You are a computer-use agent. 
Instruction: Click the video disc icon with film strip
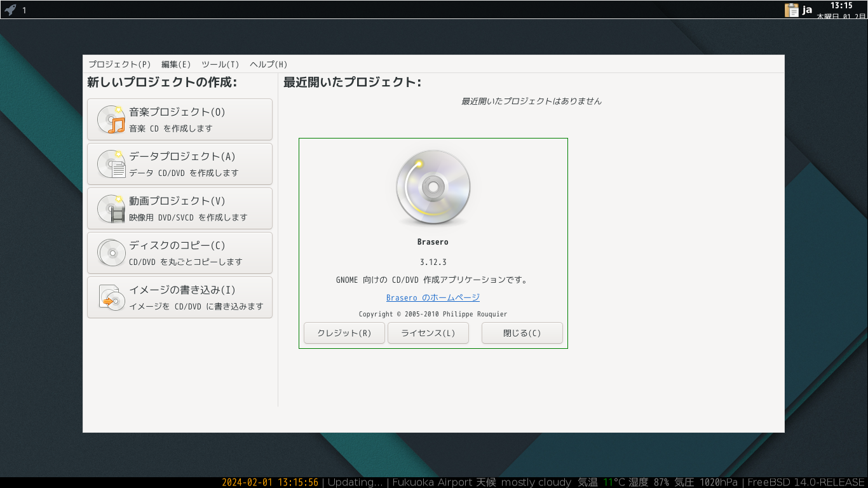pos(111,208)
